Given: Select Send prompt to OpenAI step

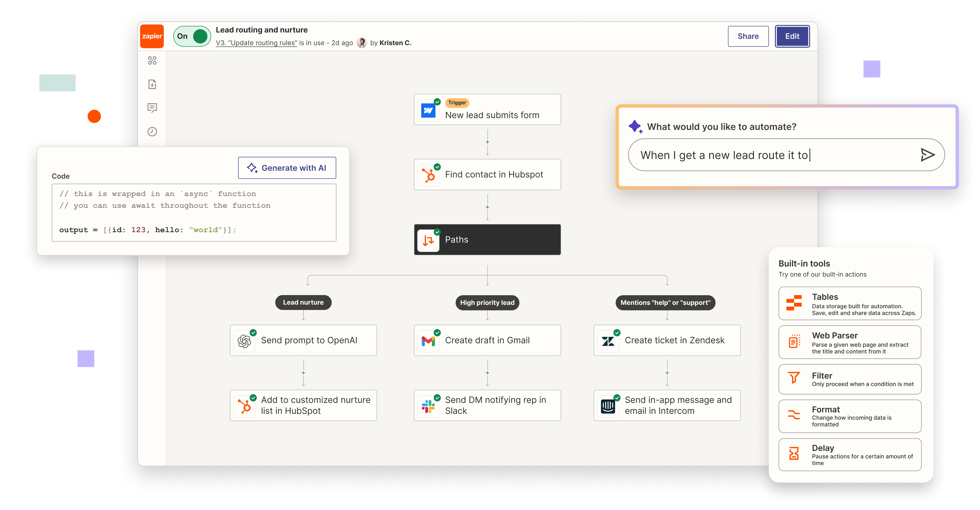Looking at the screenshot, I should (x=303, y=340).
